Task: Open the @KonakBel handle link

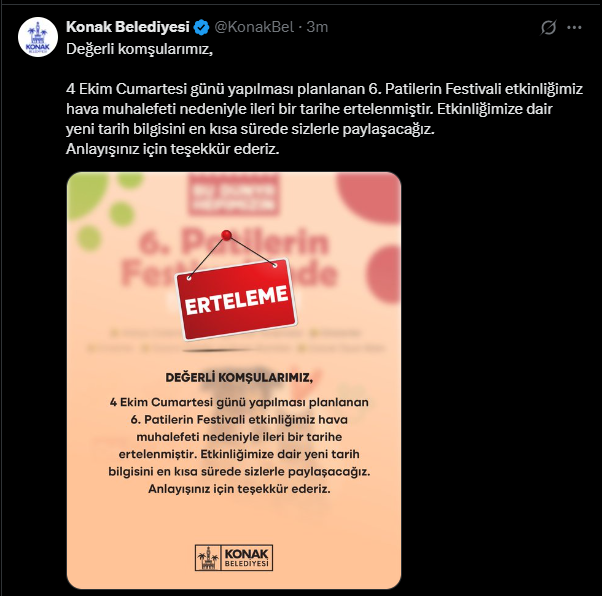Action: 254,27
